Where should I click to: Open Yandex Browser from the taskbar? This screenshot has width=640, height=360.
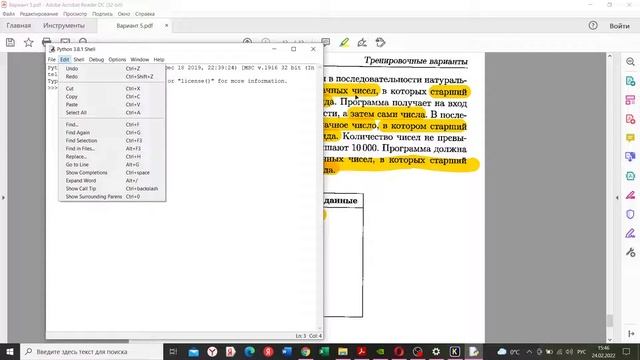pos(212,351)
